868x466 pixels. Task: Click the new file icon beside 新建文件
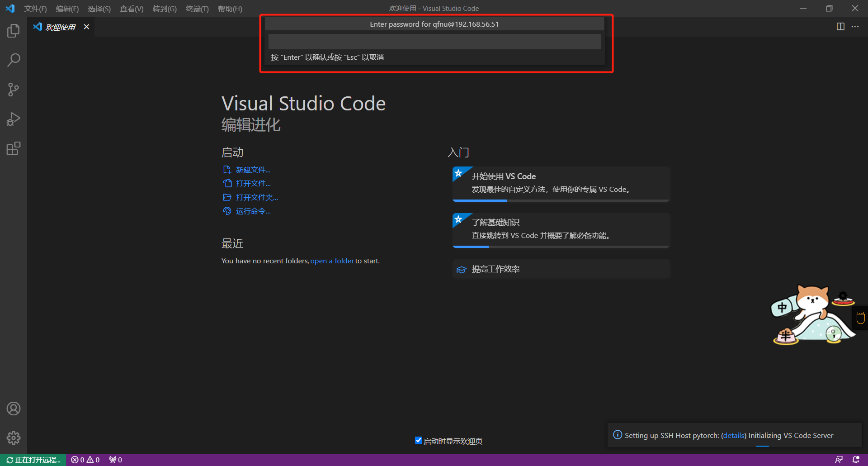click(227, 170)
